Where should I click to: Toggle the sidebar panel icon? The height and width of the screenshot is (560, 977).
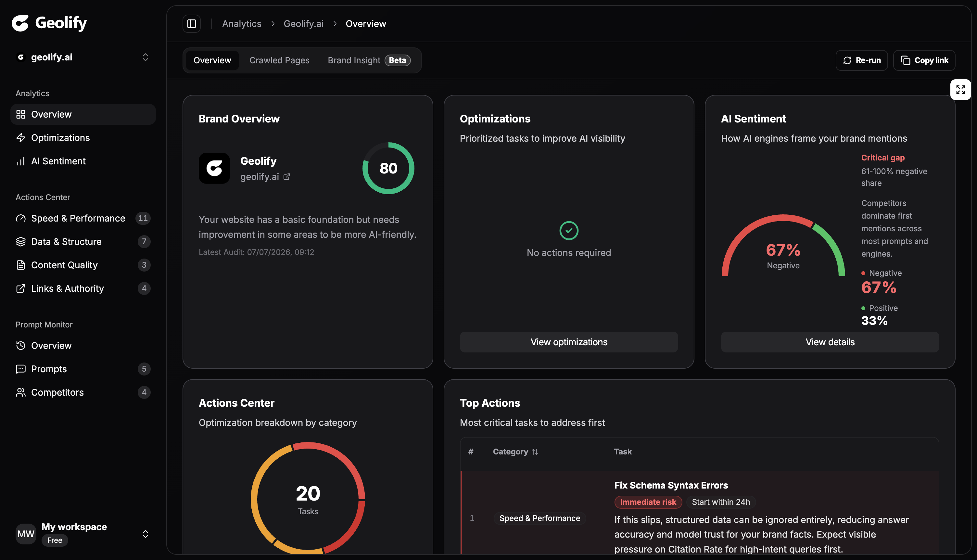[192, 24]
